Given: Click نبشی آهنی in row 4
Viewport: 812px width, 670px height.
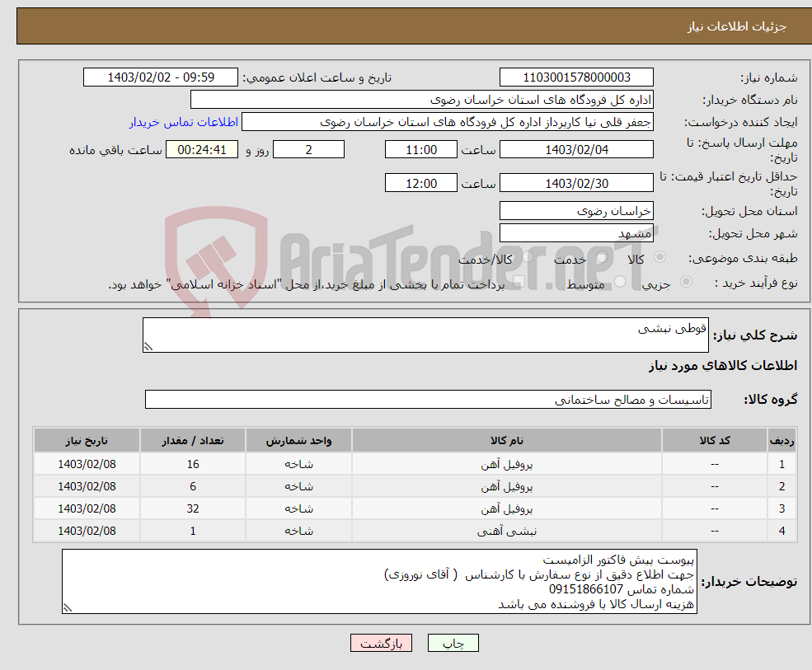Looking at the screenshot, I should click(x=506, y=532).
